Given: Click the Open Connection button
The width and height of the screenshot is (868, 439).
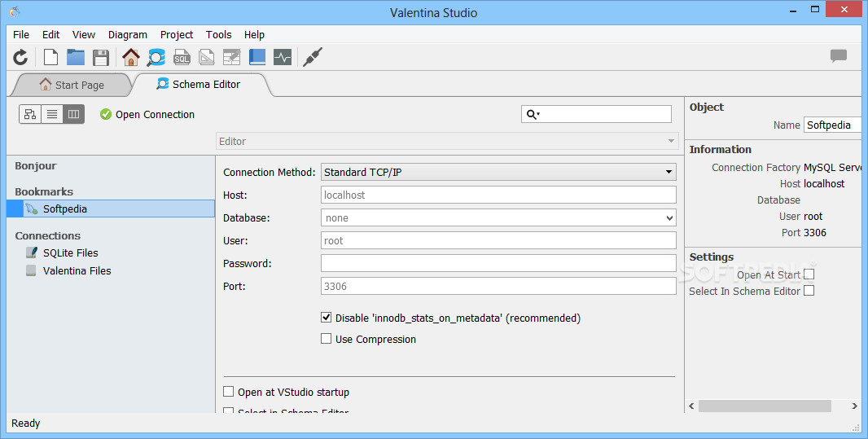Looking at the screenshot, I should 147,115.
